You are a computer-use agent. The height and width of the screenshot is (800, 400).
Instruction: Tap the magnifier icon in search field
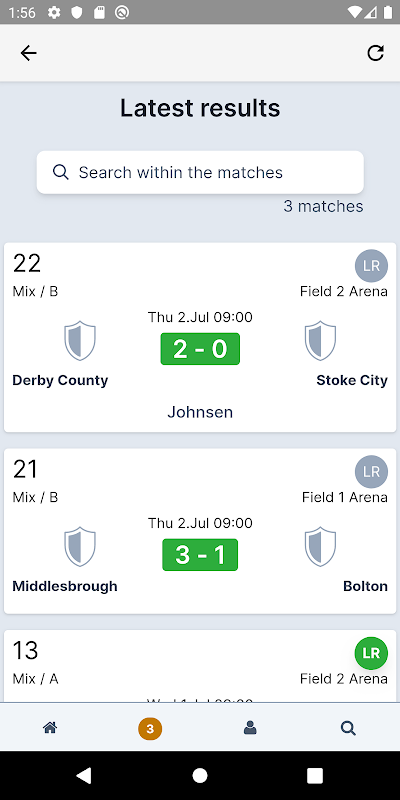[x=61, y=172]
